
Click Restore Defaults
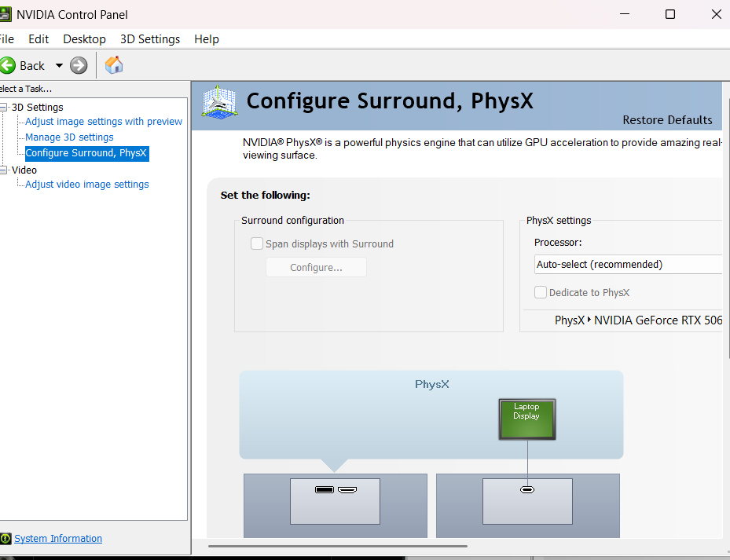667,120
